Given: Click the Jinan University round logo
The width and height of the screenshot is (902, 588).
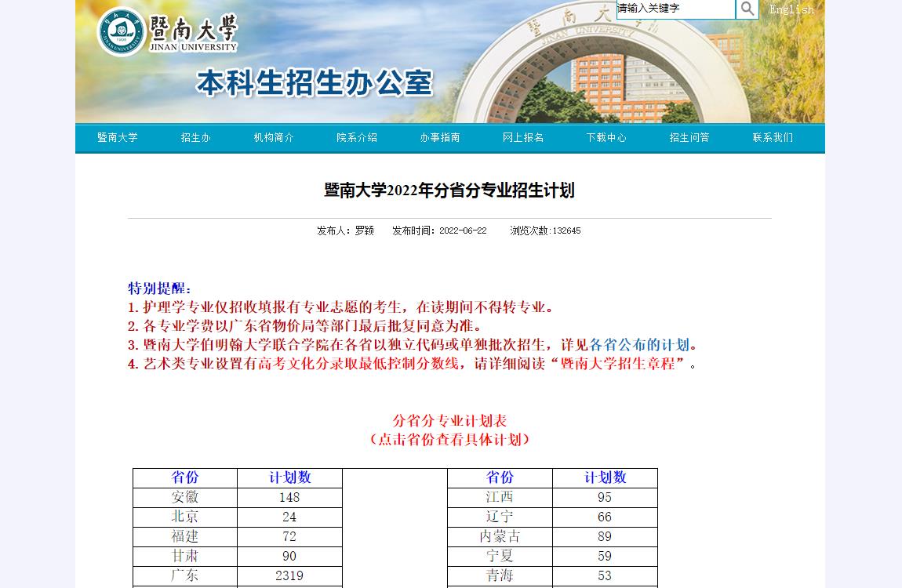Looking at the screenshot, I should tap(121, 32).
